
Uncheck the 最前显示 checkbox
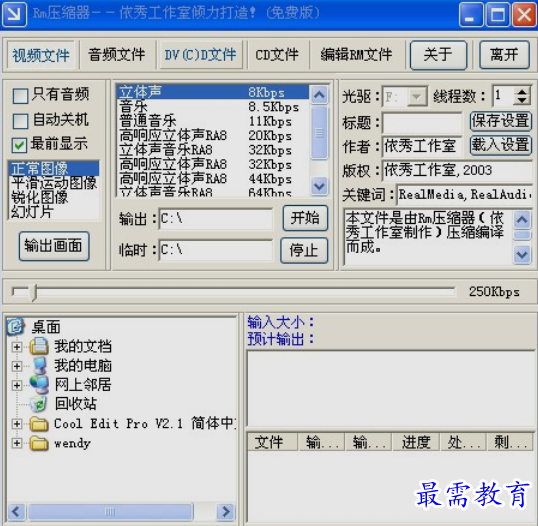point(19,145)
